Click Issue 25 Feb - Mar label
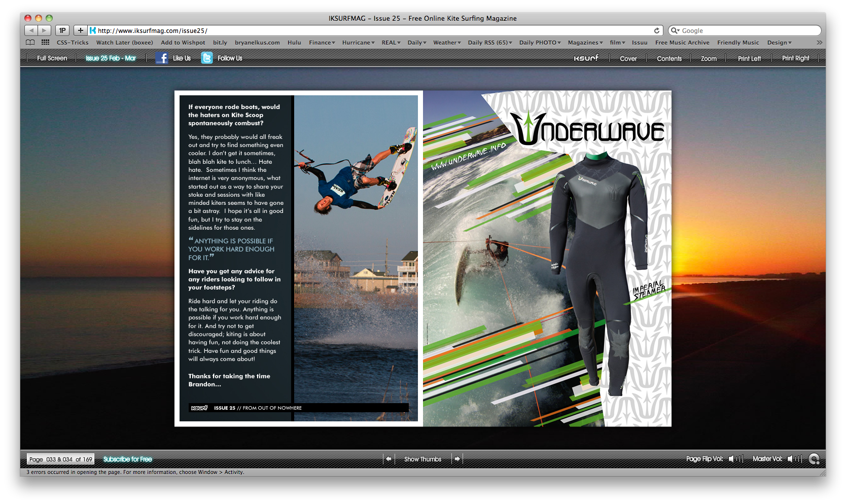Screen dimensions: 846x504 (111, 58)
